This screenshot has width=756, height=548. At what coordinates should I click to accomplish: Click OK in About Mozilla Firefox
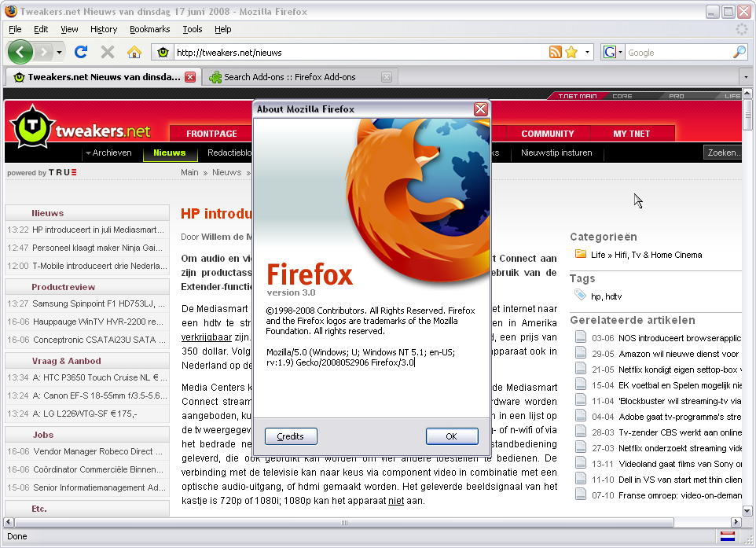tap(452, 436)
